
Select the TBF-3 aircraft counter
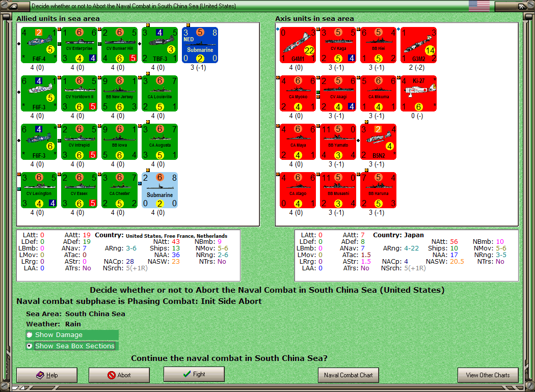coord(159,45)
